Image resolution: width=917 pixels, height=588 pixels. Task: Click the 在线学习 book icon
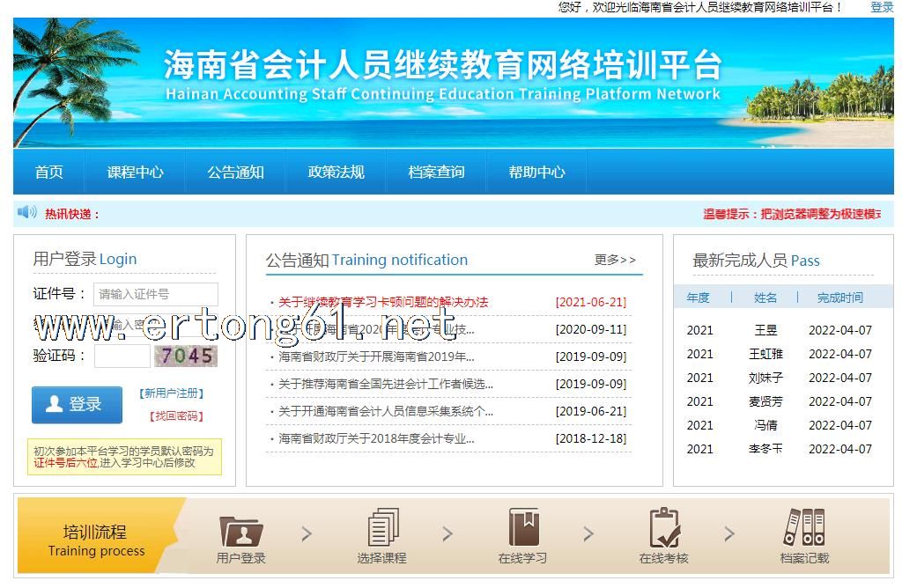click(x=523, y=528)
